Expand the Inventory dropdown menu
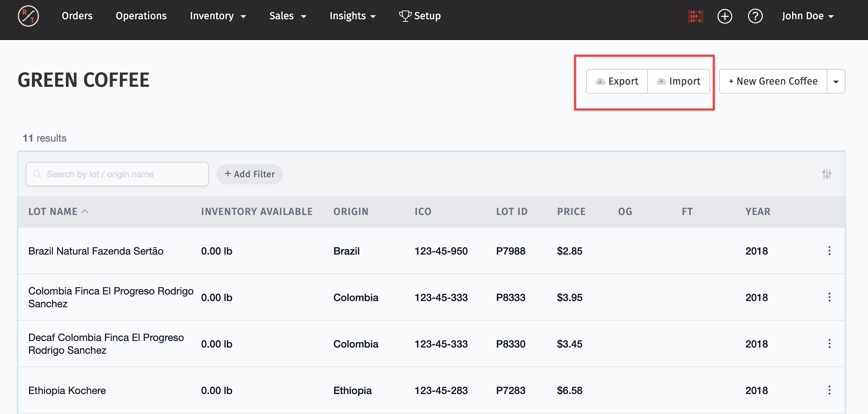This screenshot has height=414, width=868. click(x=218, y=16)
